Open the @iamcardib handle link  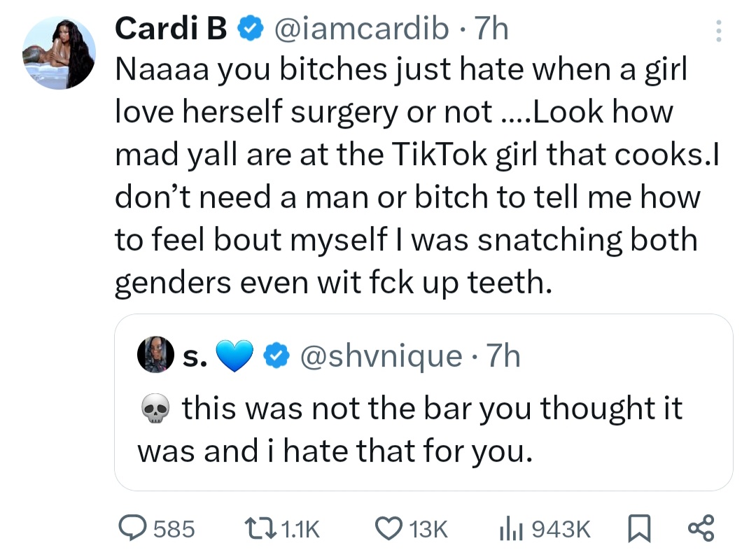pyautogui.click(x=362, y=29)
